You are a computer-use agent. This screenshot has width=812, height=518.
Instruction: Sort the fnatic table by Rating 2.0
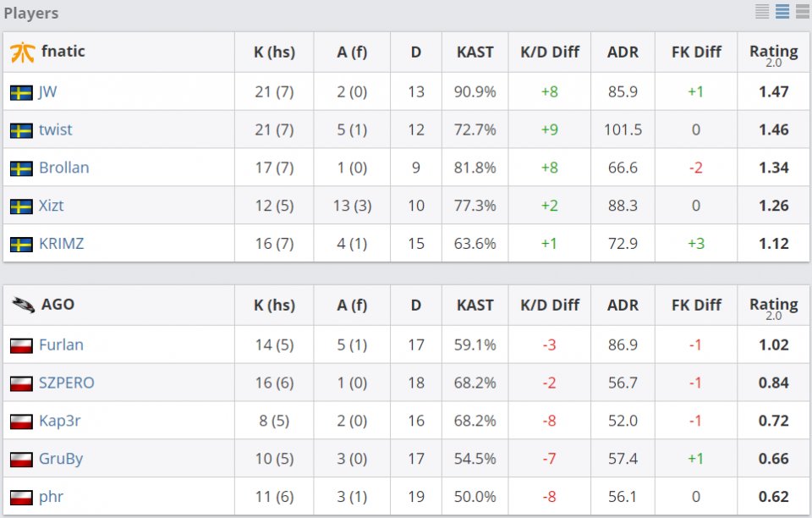click(x=773, y=52)
